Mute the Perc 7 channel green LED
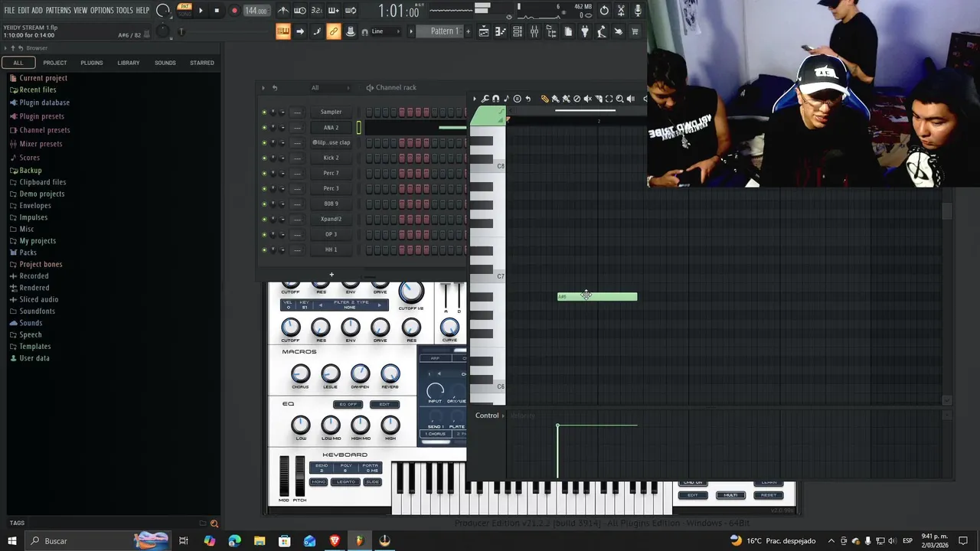 click(x=264, y=174)
